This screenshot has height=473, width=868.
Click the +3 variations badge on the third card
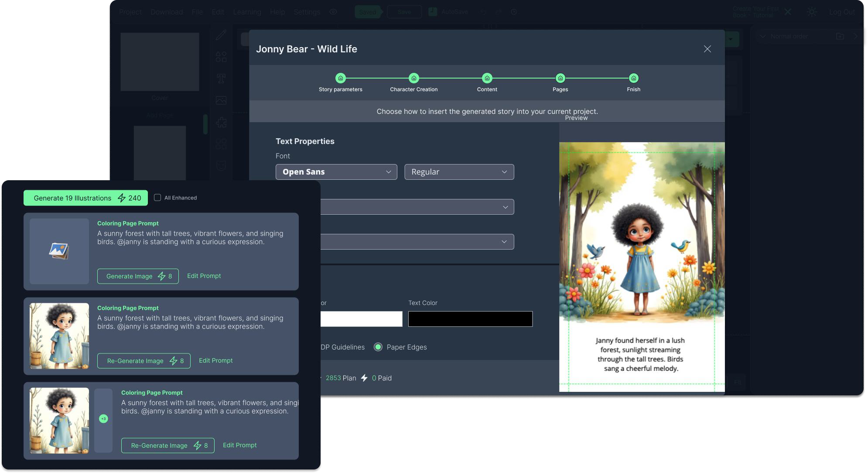(x=103, y=418)
